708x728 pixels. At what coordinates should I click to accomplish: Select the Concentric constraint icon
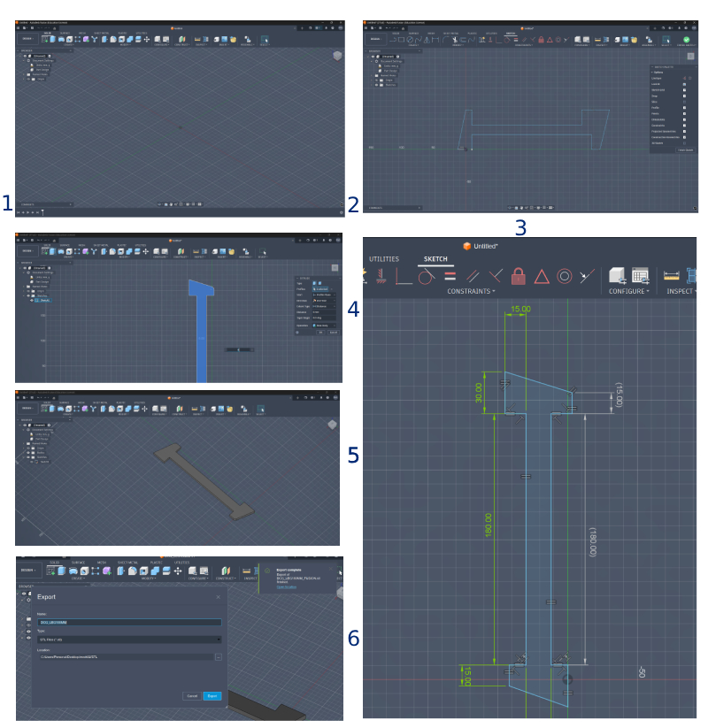pyautogui.click(x=564, y=276)
